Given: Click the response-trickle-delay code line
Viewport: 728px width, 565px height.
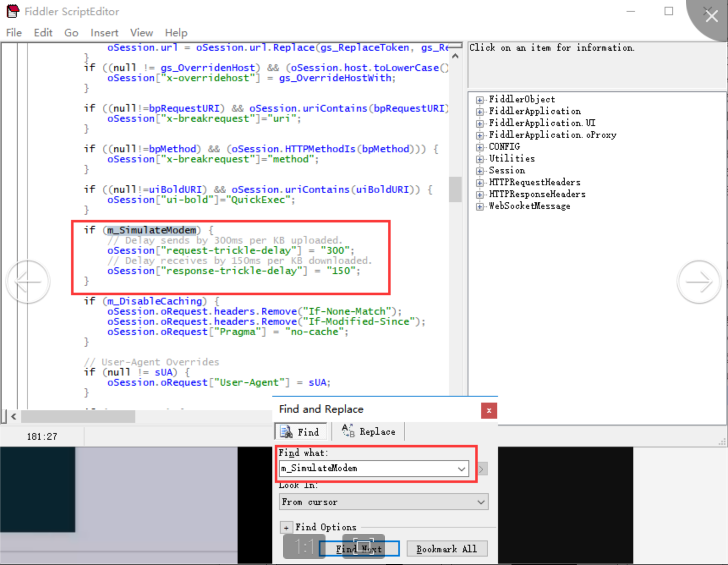Looking at the screenshot, I should 234,271.
